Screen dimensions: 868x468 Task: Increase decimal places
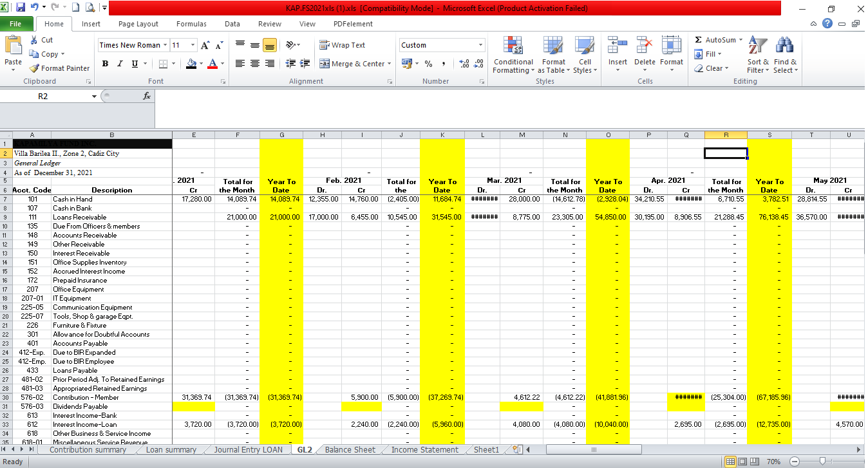pyautogui.click(x=463, y=64)
